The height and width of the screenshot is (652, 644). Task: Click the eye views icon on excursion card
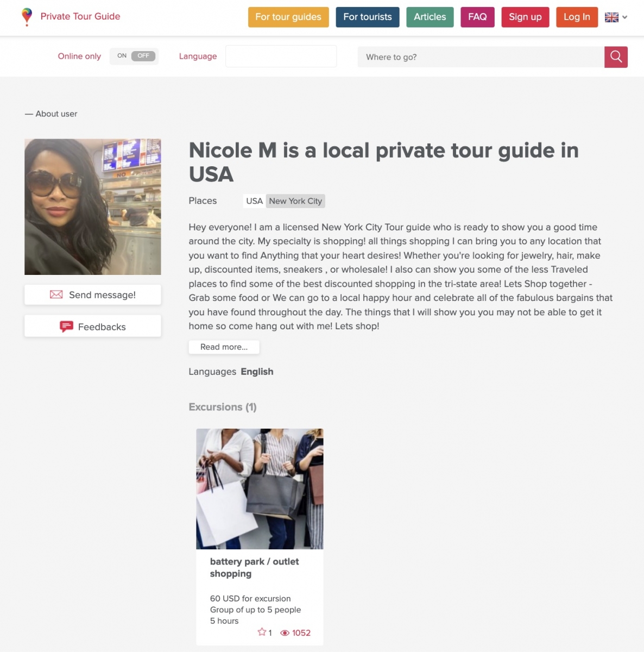pos(285,633)
